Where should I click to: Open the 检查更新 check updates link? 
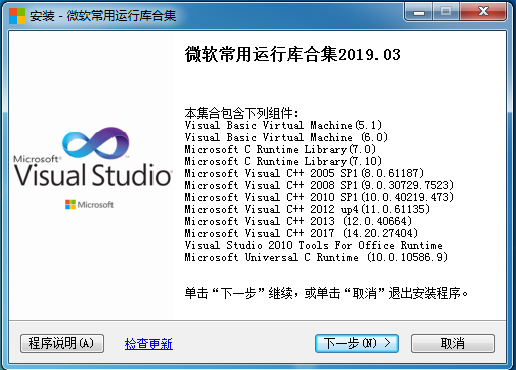click(x=149, y=344)
